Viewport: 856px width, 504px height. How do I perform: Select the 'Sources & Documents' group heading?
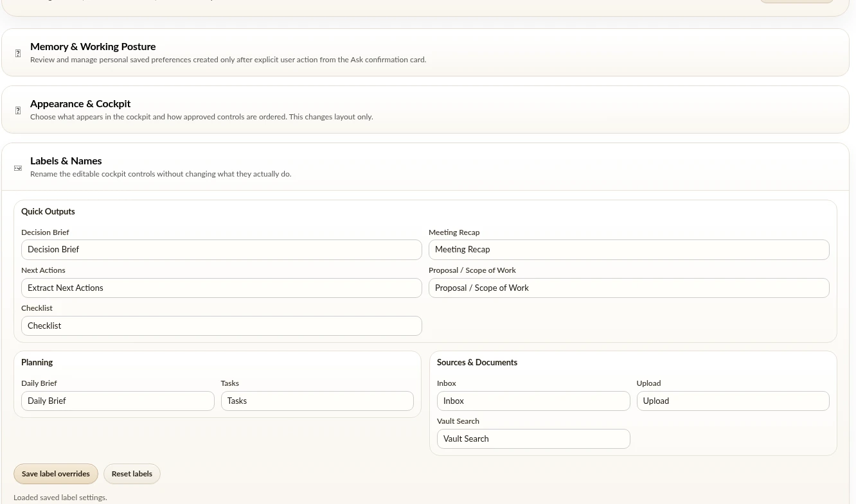[x=477, y=363]
